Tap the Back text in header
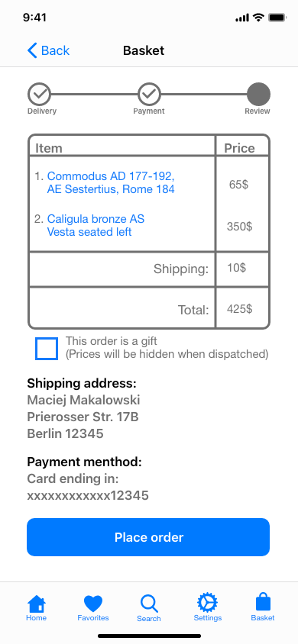The width and height of the screenshot is (298, 644). [56, 50]
